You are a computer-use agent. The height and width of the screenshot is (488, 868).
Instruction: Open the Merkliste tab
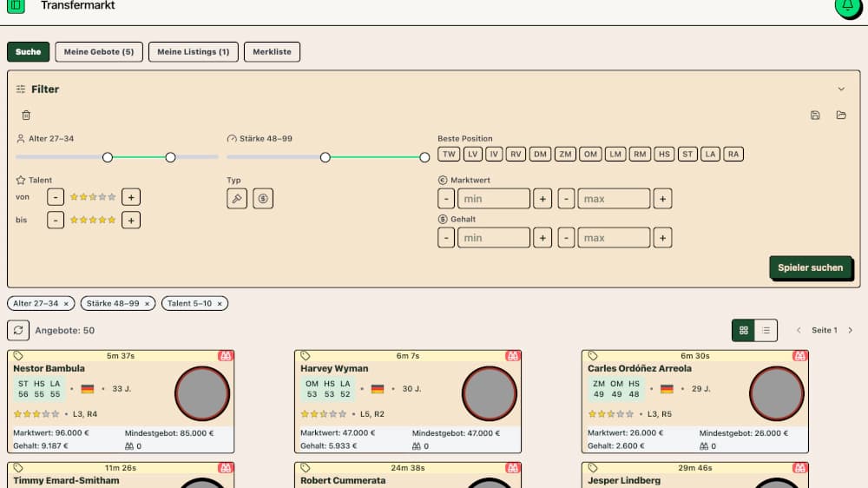tap(272, 52)
